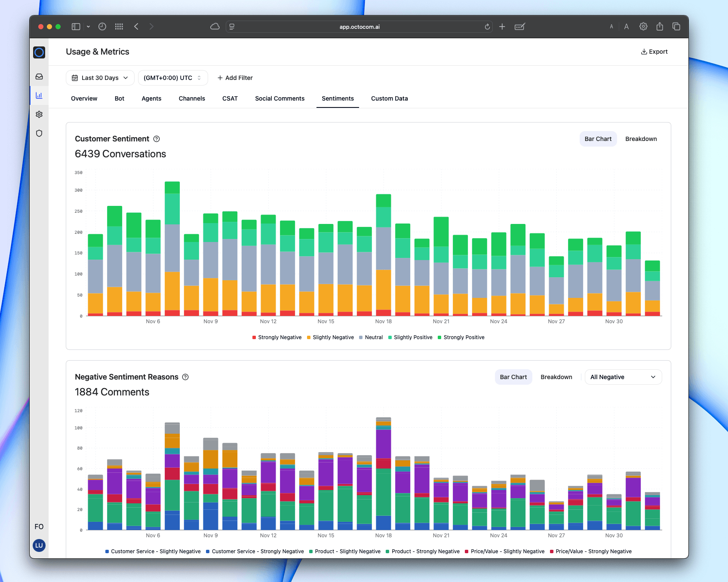Viewport: 728px width, 582px height.
Task: Click Negative Sentiment Reasons help icon
Action: [x=185, y=377]
